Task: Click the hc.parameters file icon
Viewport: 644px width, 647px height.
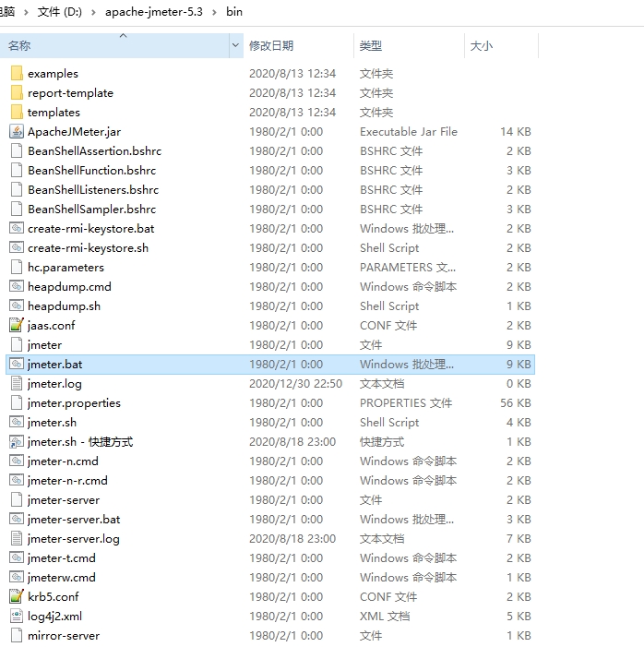Action: click(x=17, y=267)
